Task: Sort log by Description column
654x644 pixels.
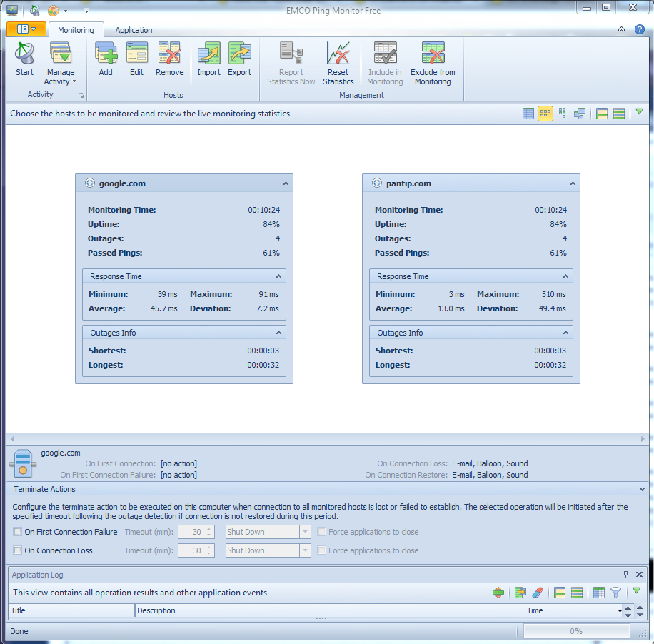Action: click(x=330, y=610)
